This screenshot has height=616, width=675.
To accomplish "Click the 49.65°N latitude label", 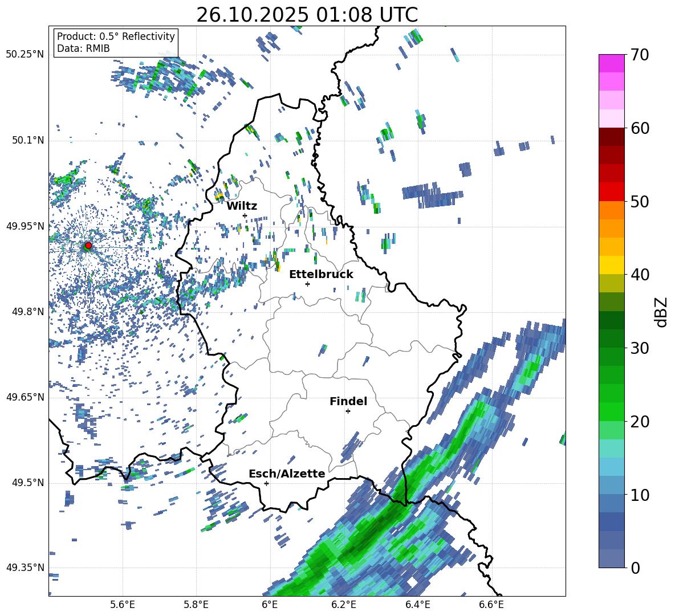I will pyautogui.click(x=25, y=397).
